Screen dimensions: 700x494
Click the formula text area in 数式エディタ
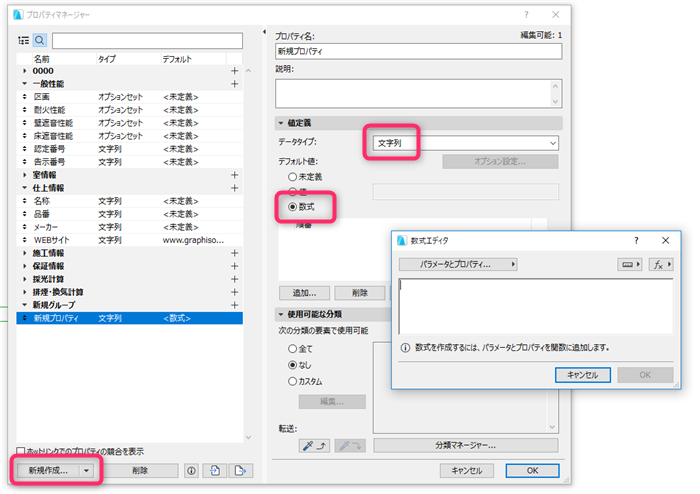click(536, 306)
